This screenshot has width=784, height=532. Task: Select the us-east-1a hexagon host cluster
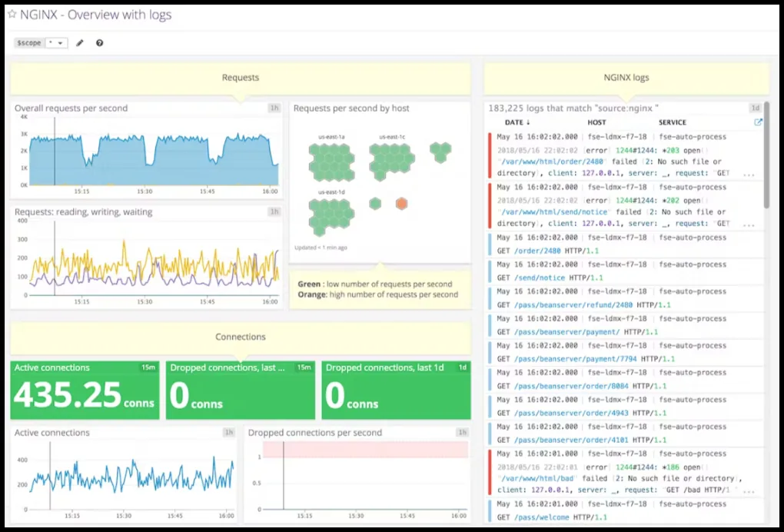[331, 162]
